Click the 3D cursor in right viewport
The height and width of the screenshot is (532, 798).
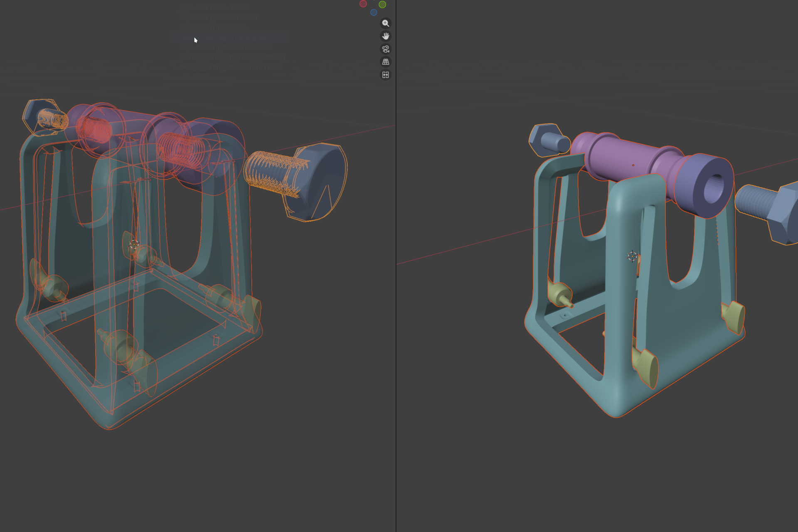click(x=632, y=256)
